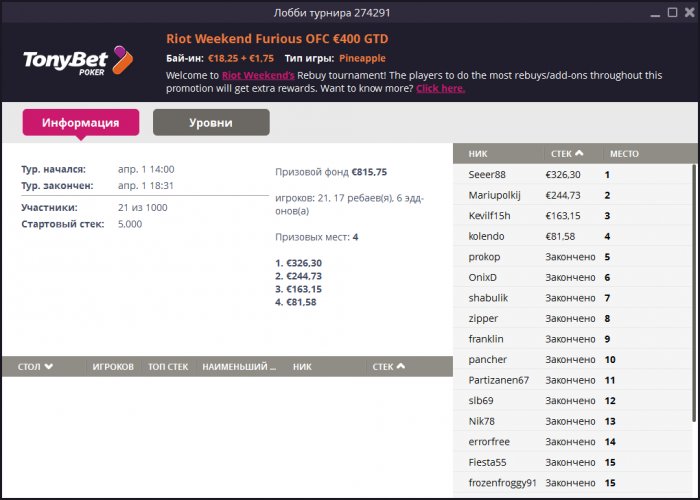
Task: Click the ТОП СТЕК column header
Action: [x=167, y=367]
